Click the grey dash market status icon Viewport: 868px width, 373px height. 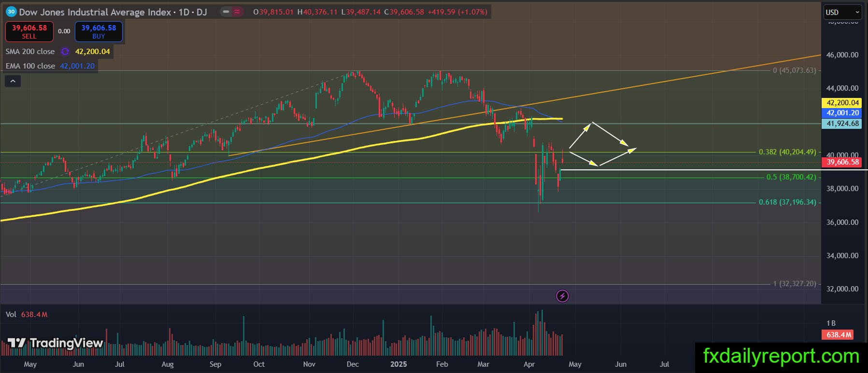[x=226, y=12]
